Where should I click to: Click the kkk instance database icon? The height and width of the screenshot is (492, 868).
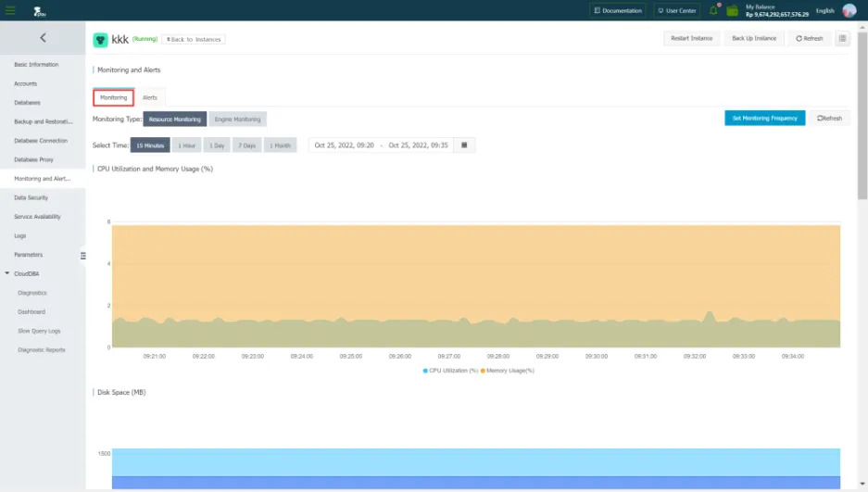(x=100, y=40)
